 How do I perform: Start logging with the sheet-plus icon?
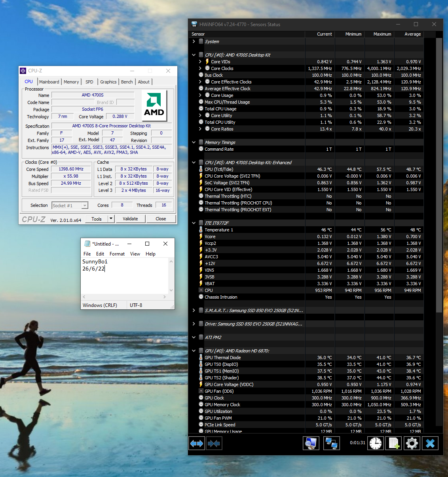(394, 443)
